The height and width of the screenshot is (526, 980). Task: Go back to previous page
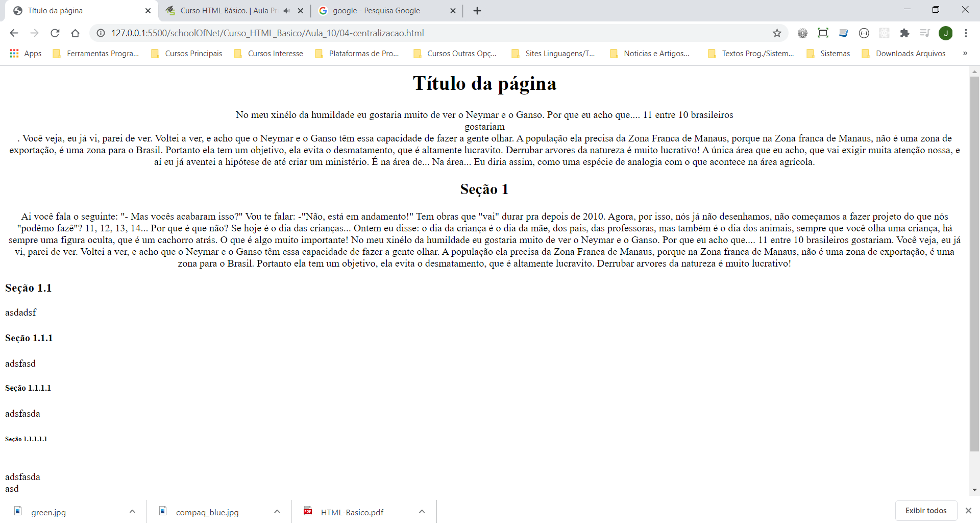point(14,33)
